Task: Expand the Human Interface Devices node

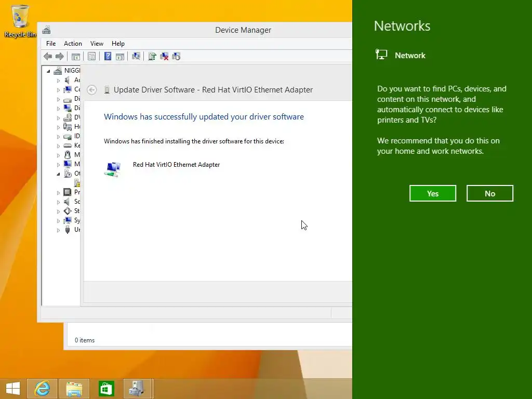Action: point(58,127)
